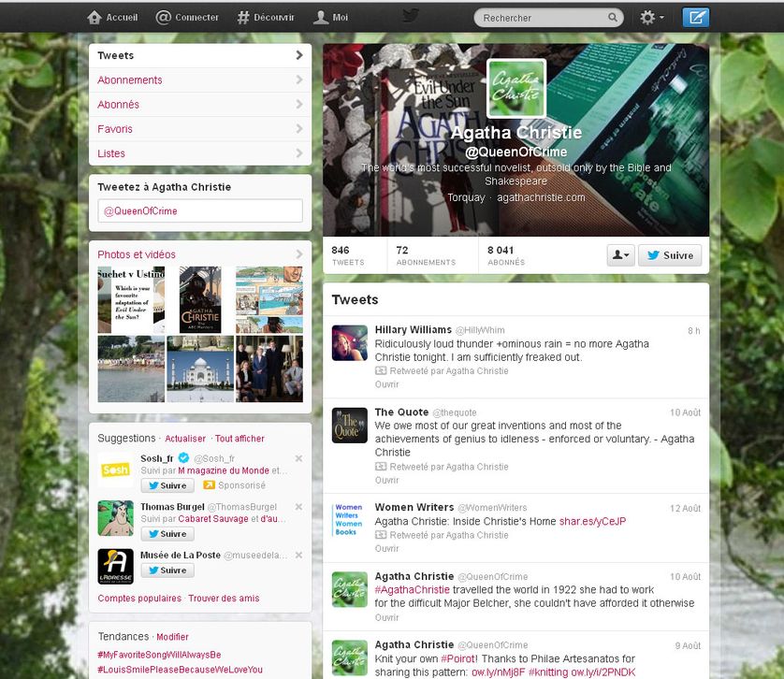Click the Thomas Burgel avatar
Image resolution: width=784 pixels, height=679 pixels.
coord(115,518)
